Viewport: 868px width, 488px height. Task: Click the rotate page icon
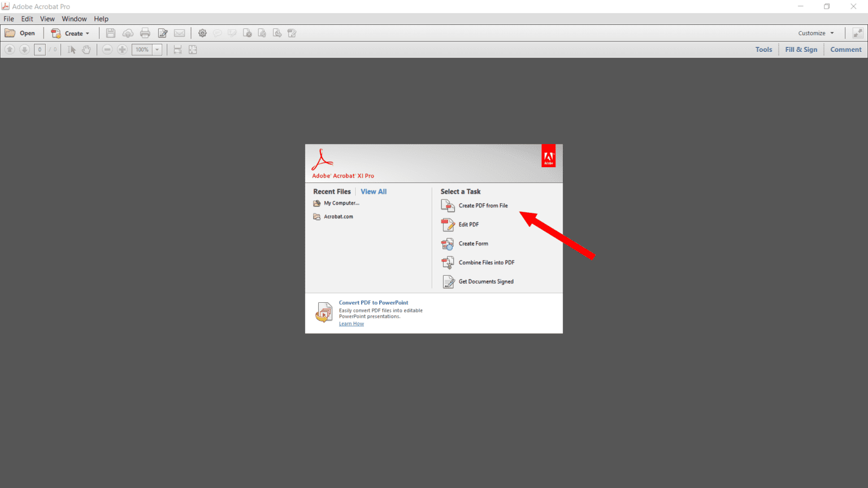262,33
